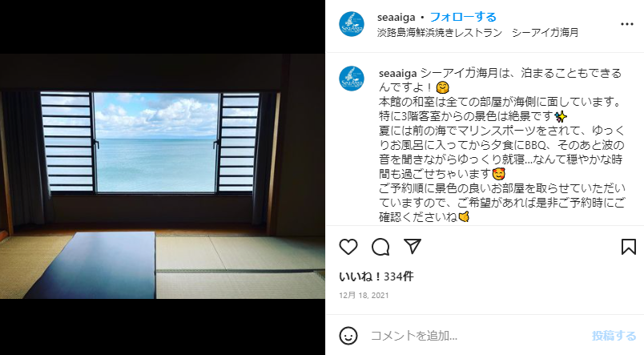Open the three-dot more options menu
Viewport: 644px width, 355px height.
click(x=626, y=24)
